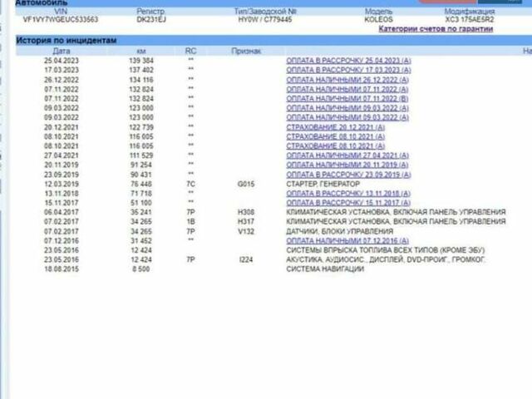Open ОПЛАТА НАЛИЧНЫМИ 20.11.2019 (A) entry
Viewport: 532px width, 399px height.
coord(347,165)
